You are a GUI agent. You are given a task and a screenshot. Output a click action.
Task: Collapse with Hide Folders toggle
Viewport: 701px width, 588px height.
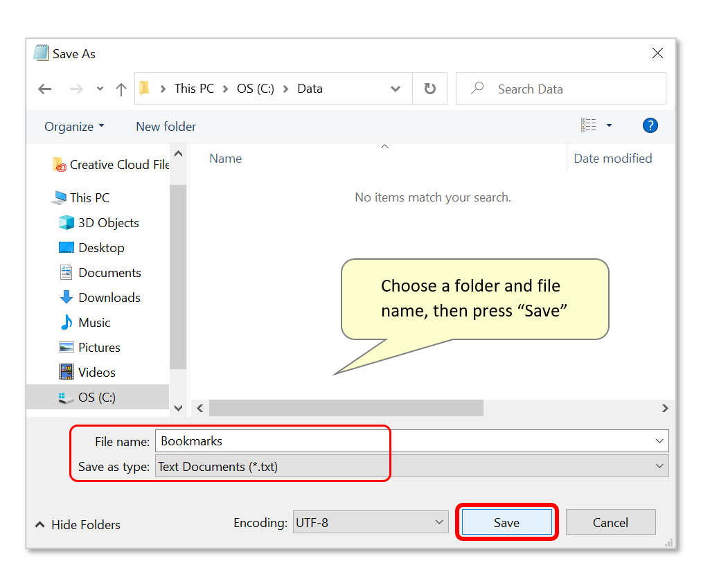point(78,524)
